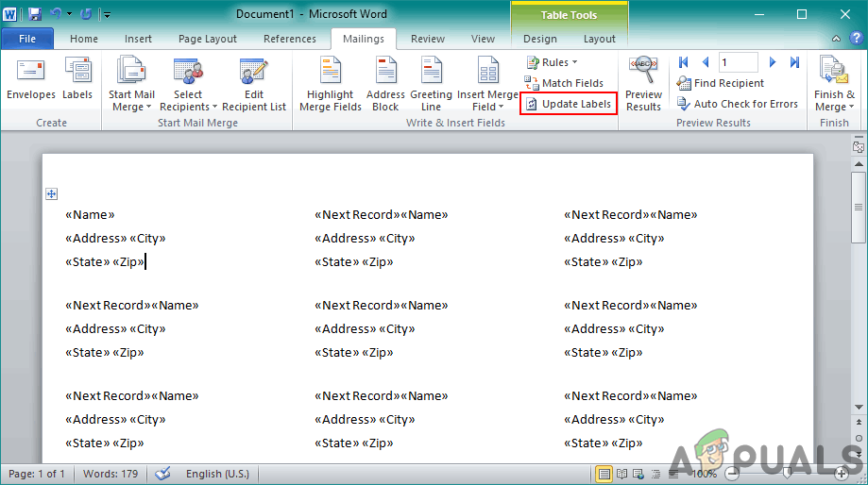Screen dimensions: 868x485
Task: Click the record number field
Action: 738,62
